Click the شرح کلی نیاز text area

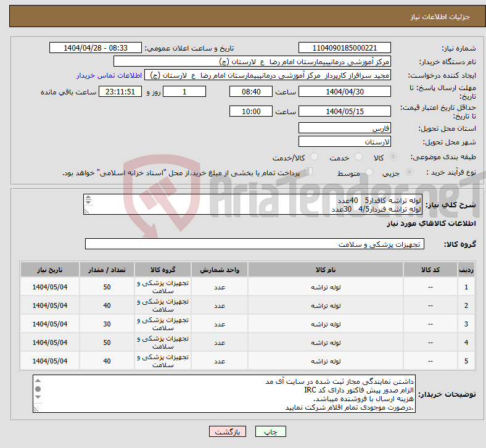click(253, 204)
